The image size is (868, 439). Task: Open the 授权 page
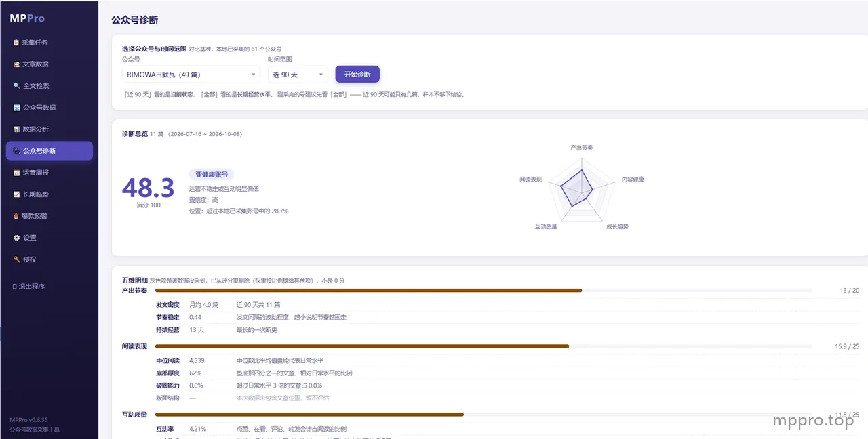[49, 259]
